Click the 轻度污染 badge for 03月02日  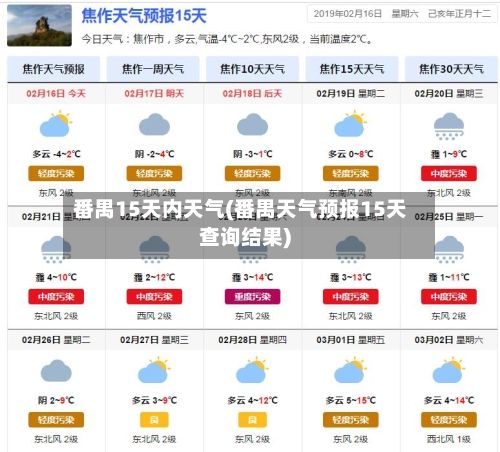(x=449, y=420)
